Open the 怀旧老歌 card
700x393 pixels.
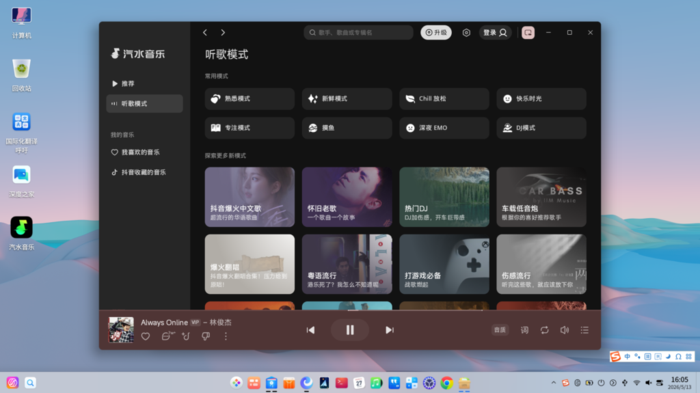(x=347, y=197)
